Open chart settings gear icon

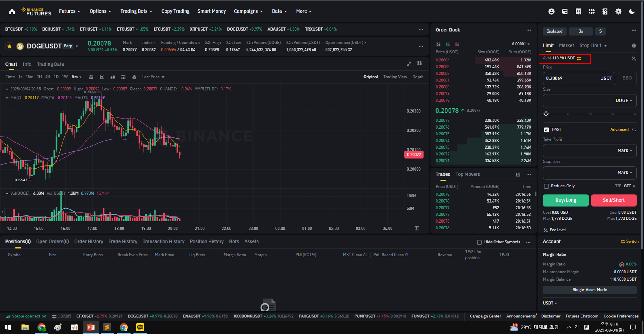pos(134,77)
